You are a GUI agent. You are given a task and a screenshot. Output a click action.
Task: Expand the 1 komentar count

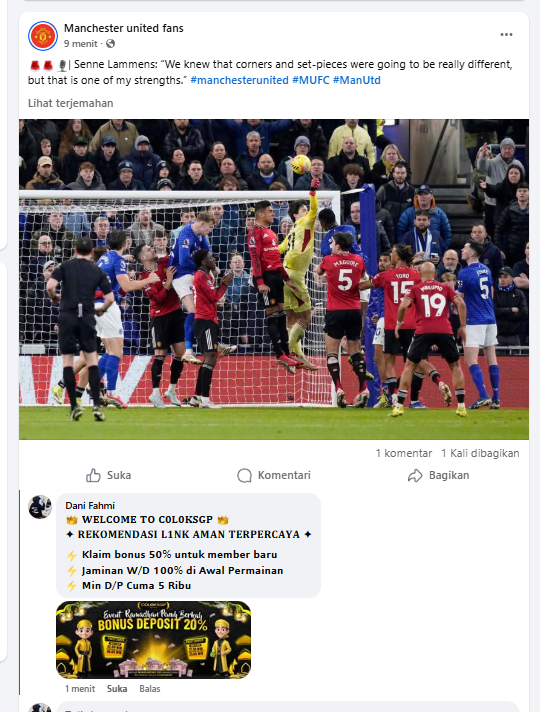pyautogui.click(x=404, y=453)
